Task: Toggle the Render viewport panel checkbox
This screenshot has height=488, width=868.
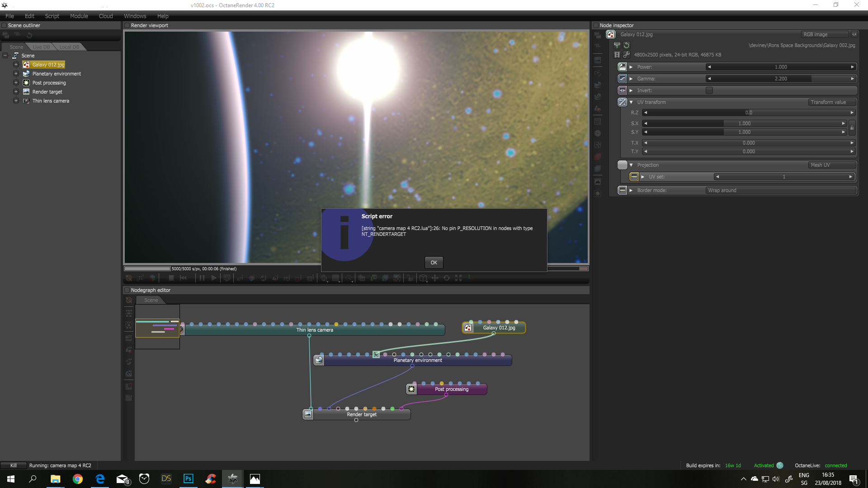Action: pos(127,25)
